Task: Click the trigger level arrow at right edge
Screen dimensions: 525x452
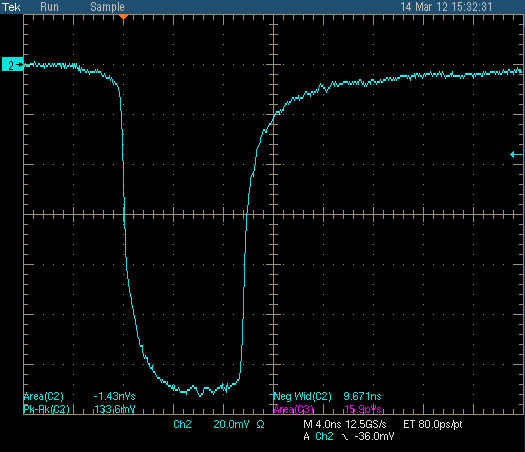Action: [516, 154]
